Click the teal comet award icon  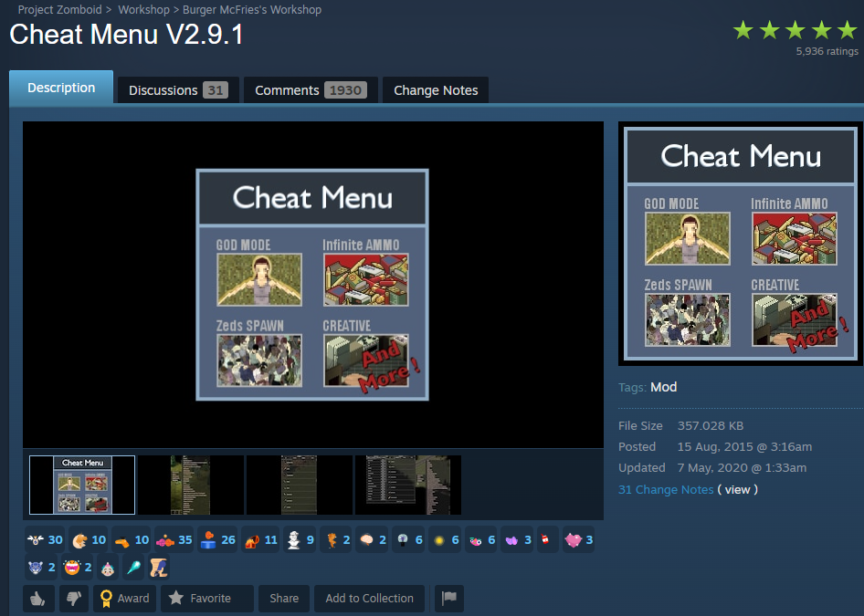tap(132, 568)
